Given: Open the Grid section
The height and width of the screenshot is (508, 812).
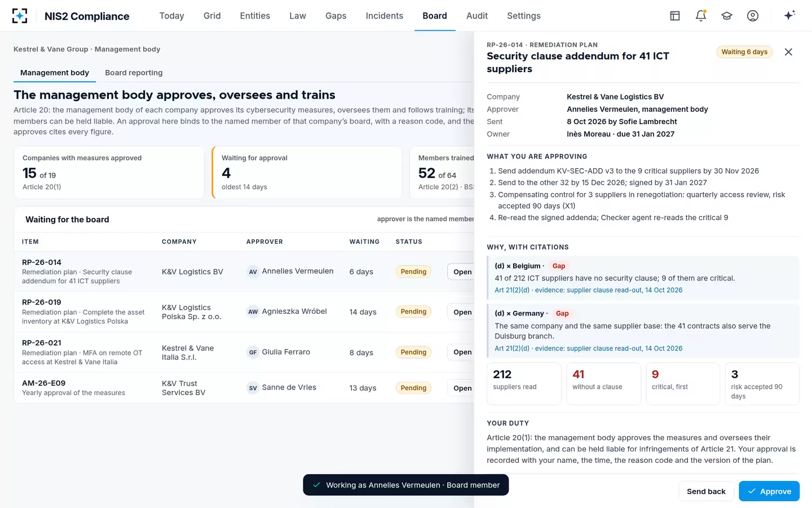Looking at the screenshot, I should click(212, 16).
